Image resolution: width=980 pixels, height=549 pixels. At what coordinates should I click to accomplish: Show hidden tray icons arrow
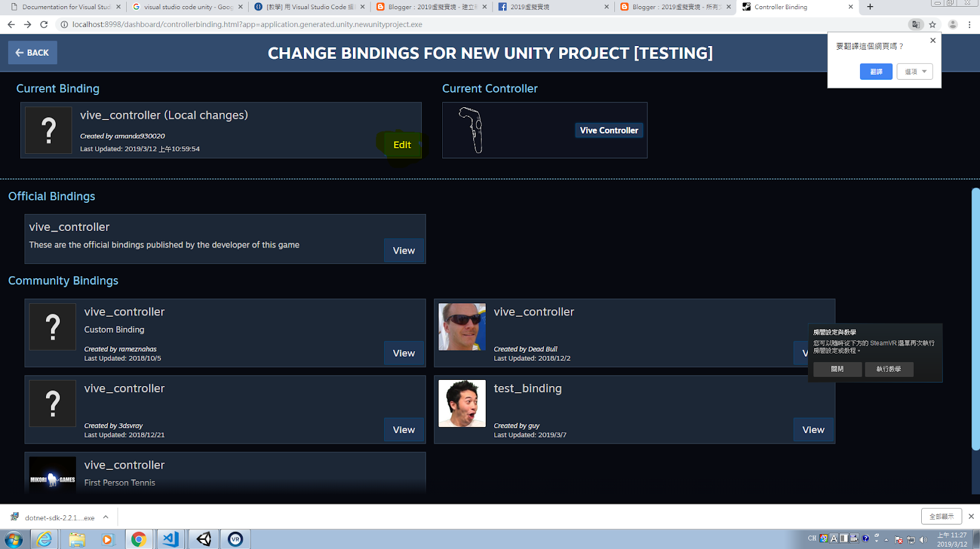point(886,540)
